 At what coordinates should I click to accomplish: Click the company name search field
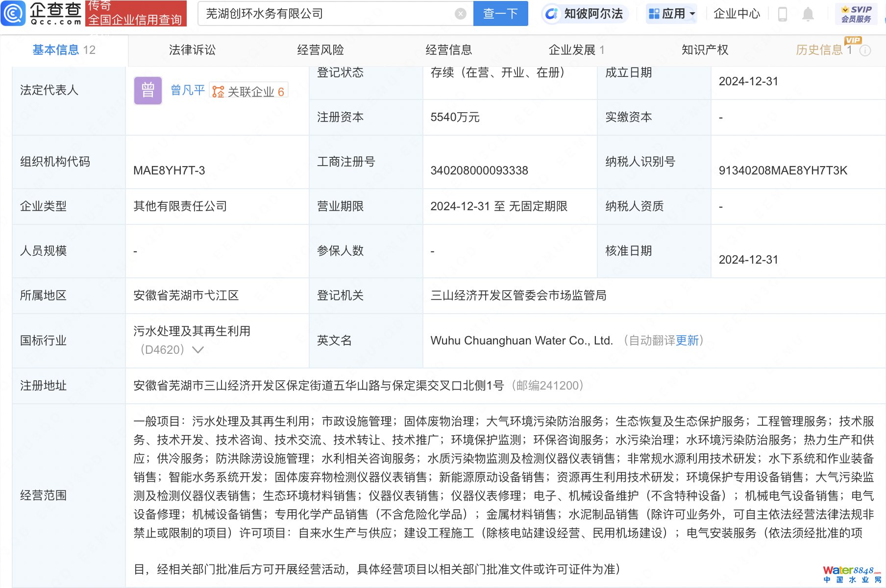[x=328, y=14]
